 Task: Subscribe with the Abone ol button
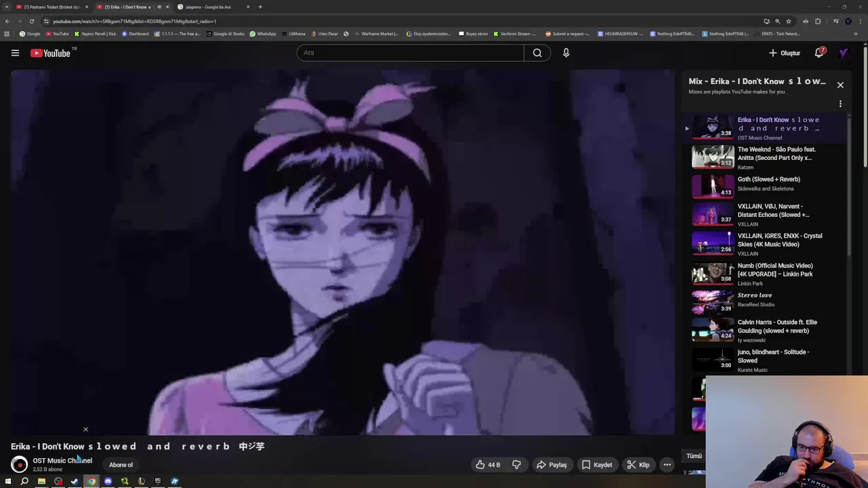[x=121, y=465]
